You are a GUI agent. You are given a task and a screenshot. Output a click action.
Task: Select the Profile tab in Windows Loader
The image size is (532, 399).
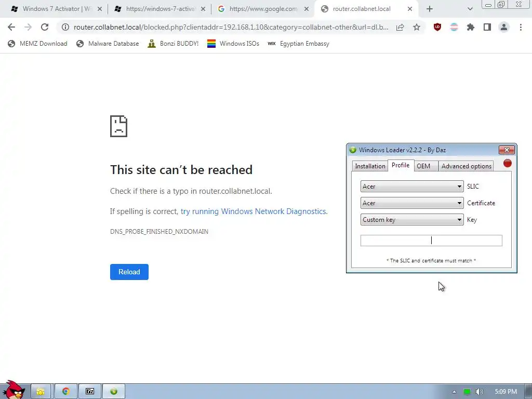point(401,165)
